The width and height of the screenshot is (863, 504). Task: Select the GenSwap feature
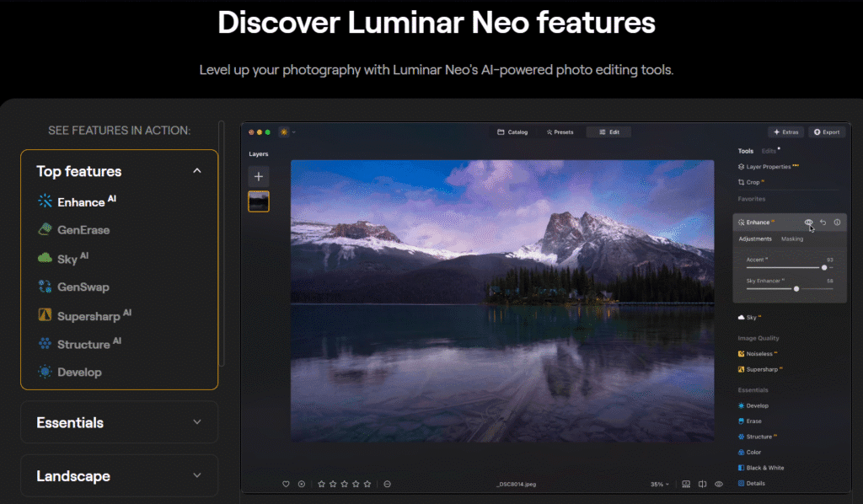pos(74,287)
